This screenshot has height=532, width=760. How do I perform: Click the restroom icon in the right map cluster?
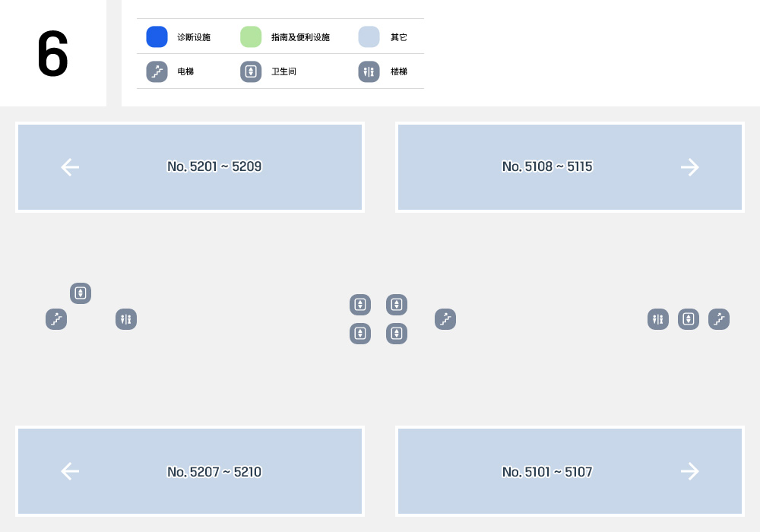658,319
